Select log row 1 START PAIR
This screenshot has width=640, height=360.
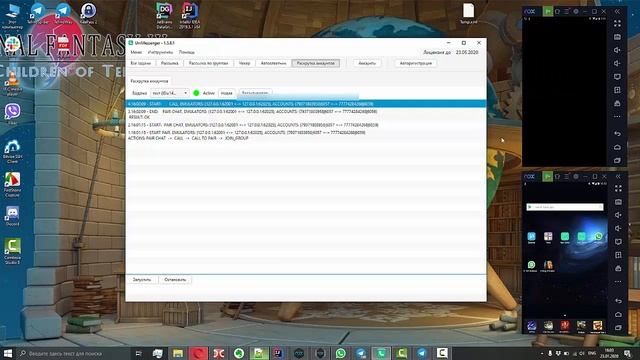tap(306, 136)
